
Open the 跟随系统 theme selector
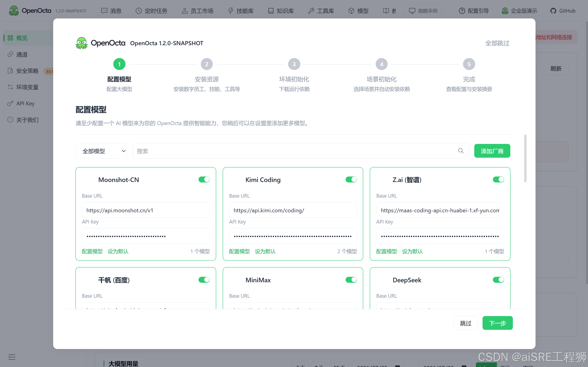point(423,11)
